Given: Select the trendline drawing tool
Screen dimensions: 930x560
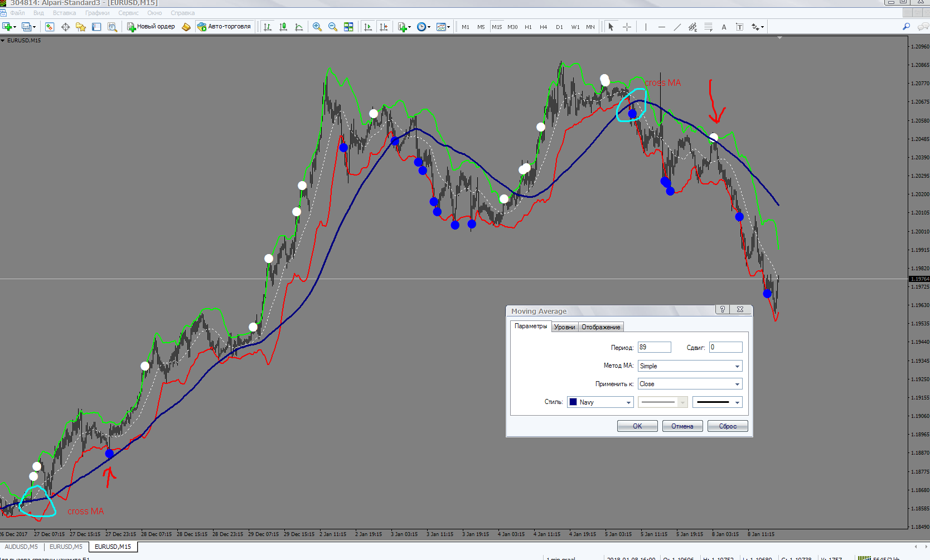Looking at the screenshot, I should (677, 27).
